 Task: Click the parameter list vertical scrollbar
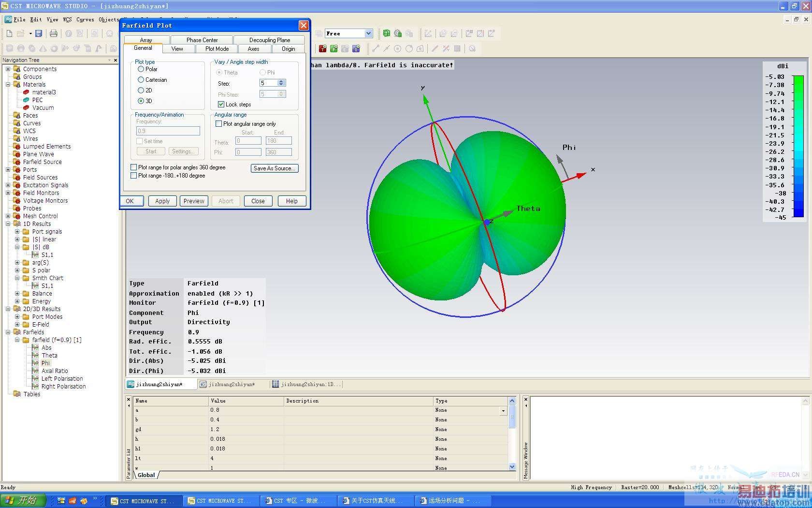pos(512,433)
